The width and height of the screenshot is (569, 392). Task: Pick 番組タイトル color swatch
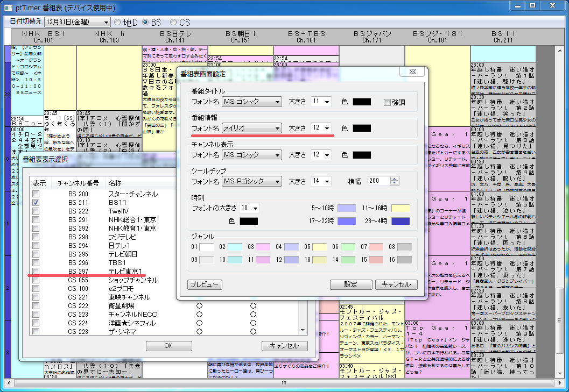coord(362,102)
